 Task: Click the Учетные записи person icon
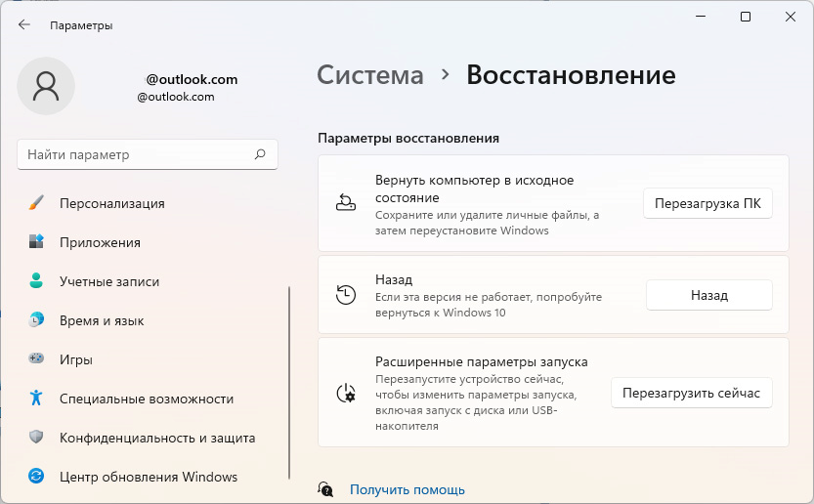(x=36, y=281)
